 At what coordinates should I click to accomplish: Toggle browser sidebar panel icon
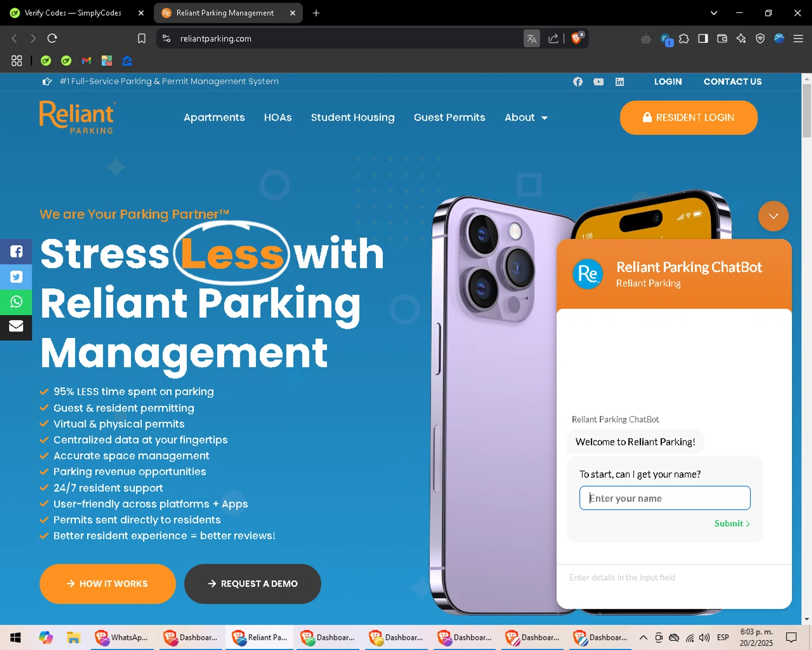pos(703,38)
